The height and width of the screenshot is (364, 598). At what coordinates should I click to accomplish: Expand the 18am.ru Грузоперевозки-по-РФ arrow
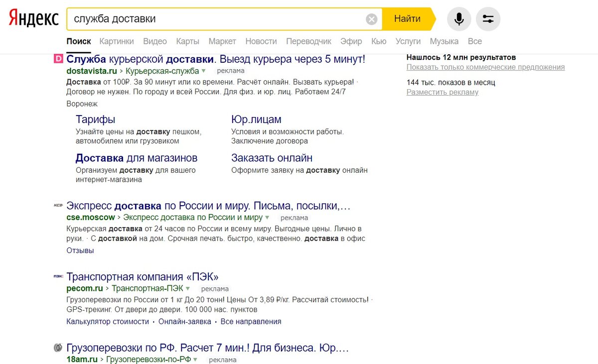click(195, 360)
